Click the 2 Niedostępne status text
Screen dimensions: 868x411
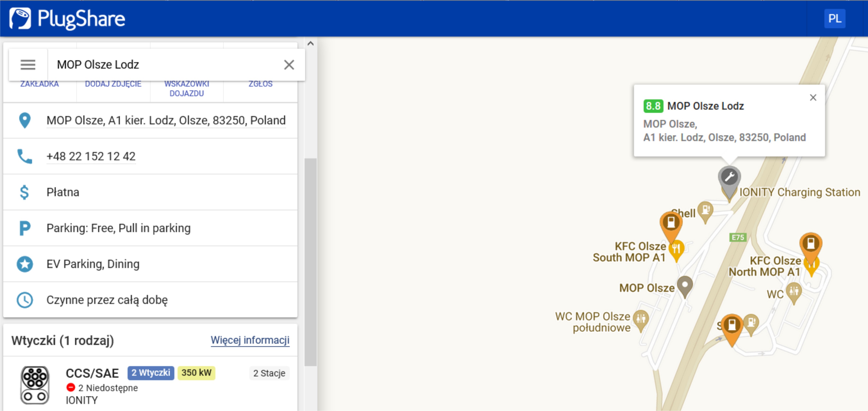pos(108,388)
